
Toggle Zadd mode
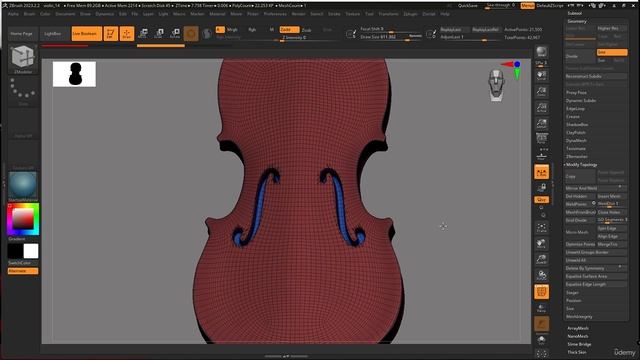289,30
